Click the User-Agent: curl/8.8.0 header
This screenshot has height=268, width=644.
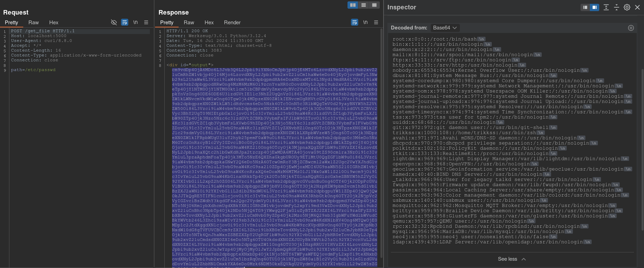[41, 41]
